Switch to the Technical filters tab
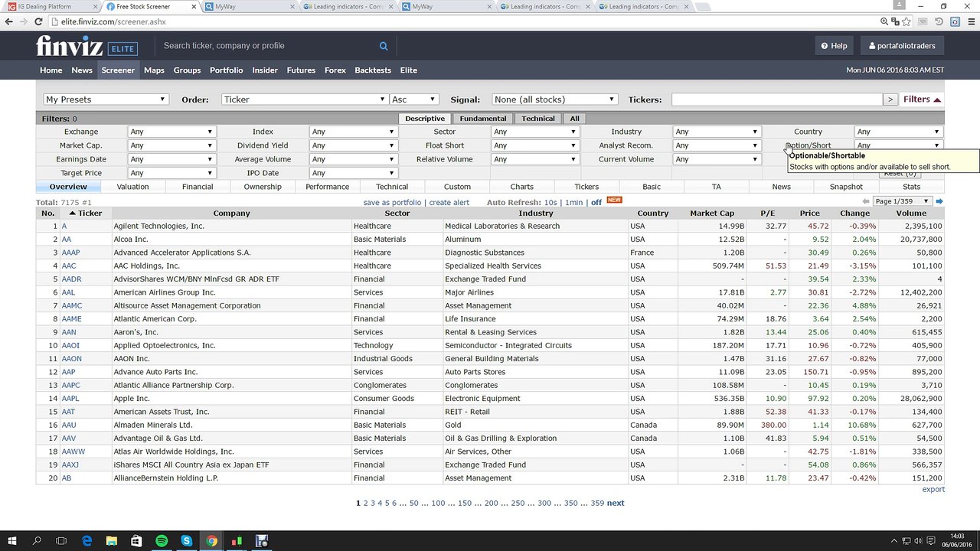 pyautogui.click(x=538, y=119)
